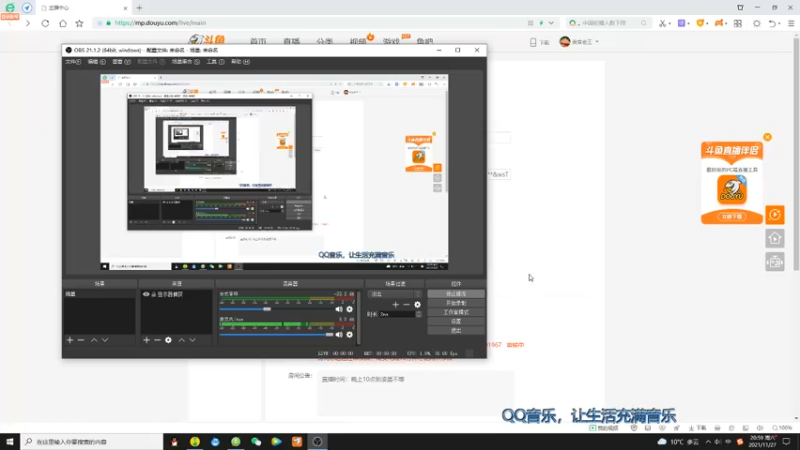Open desktop audio settings gear
This screenshot has height=450, width=800.
pos(349,309)
